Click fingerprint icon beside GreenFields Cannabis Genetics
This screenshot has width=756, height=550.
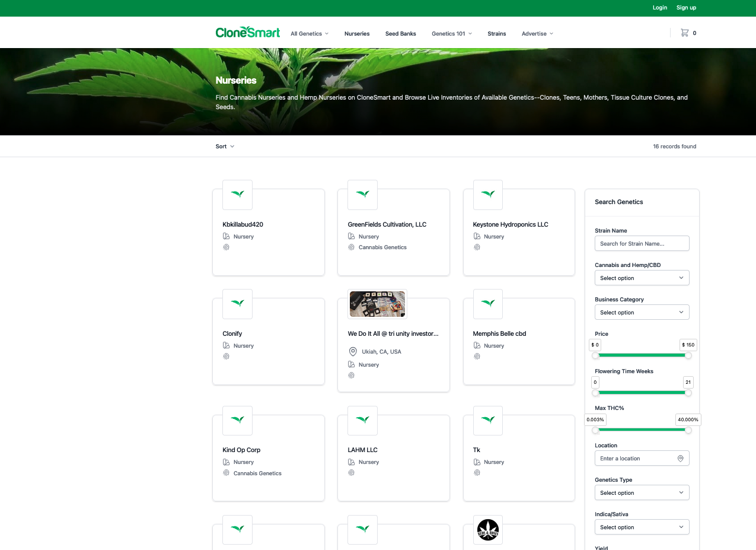point(351,247)
